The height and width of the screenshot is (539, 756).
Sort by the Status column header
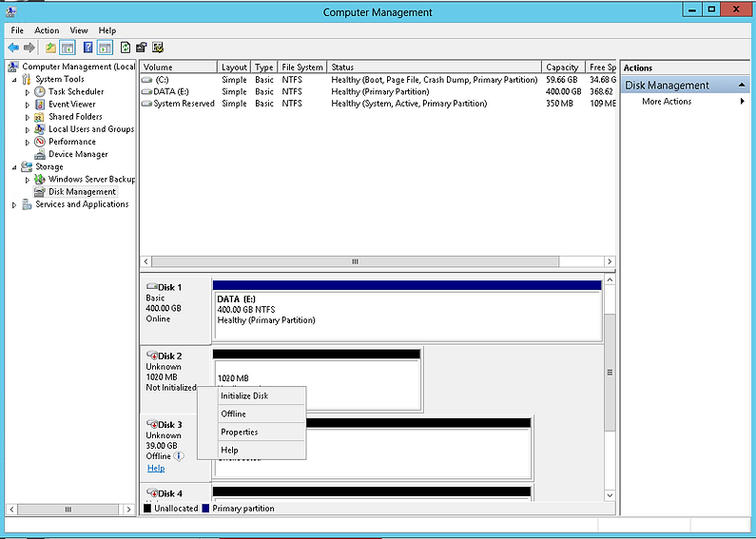click(435, 67)
